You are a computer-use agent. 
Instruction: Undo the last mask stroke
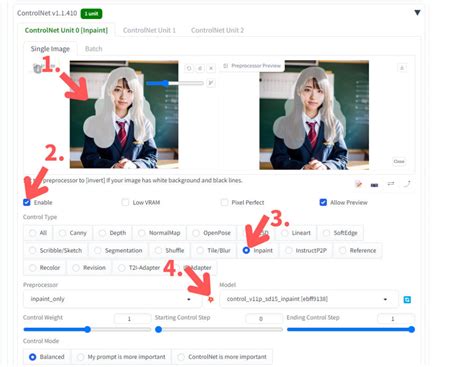click(x=189, y=68)
